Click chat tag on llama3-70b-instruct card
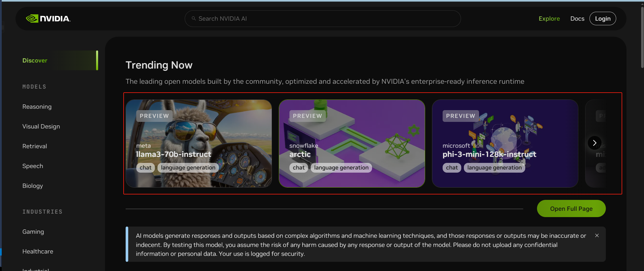This screenshot has width=644, height=271. [x=146, y=168]
